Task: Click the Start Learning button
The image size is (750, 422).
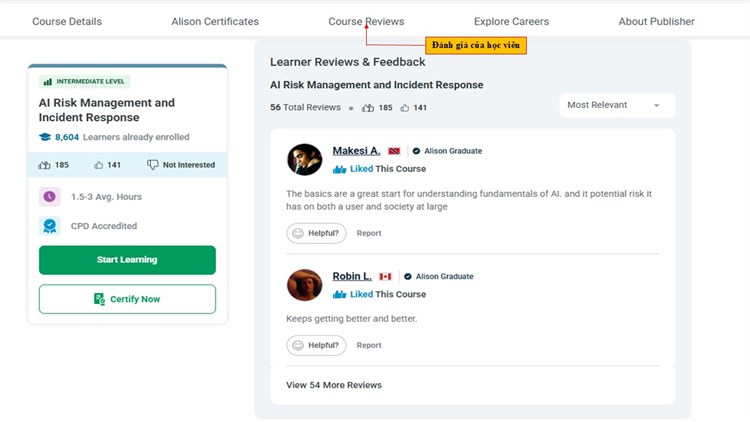Action: 127,260
